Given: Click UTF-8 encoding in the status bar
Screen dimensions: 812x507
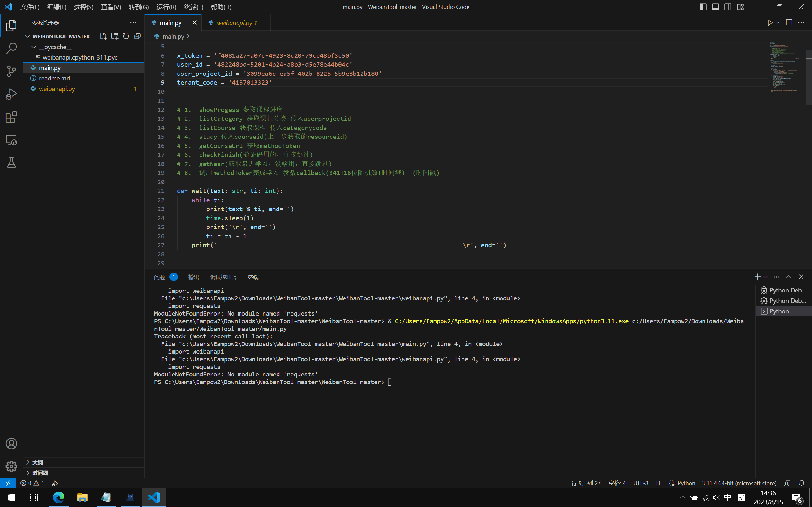Looking at the screenshot, I should (x=640, y=483).
